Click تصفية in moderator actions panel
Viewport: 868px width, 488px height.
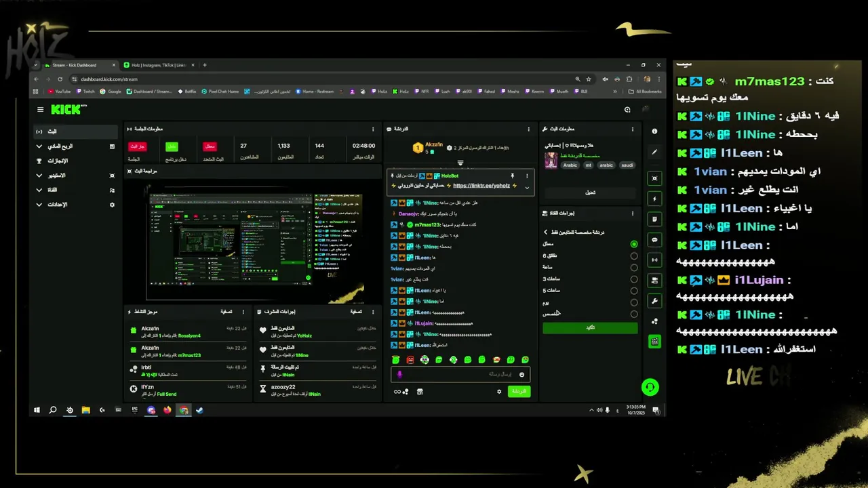[355, 312]
